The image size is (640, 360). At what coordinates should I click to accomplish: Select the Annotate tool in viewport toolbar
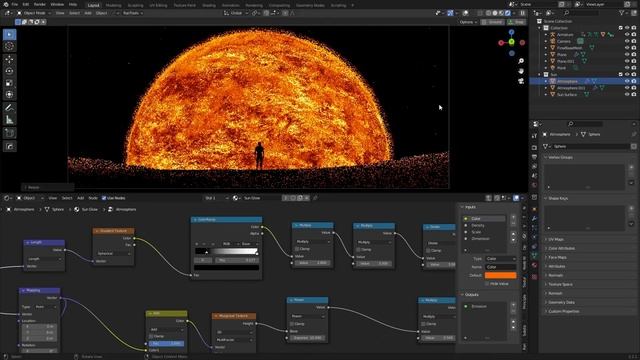point(9,108)
